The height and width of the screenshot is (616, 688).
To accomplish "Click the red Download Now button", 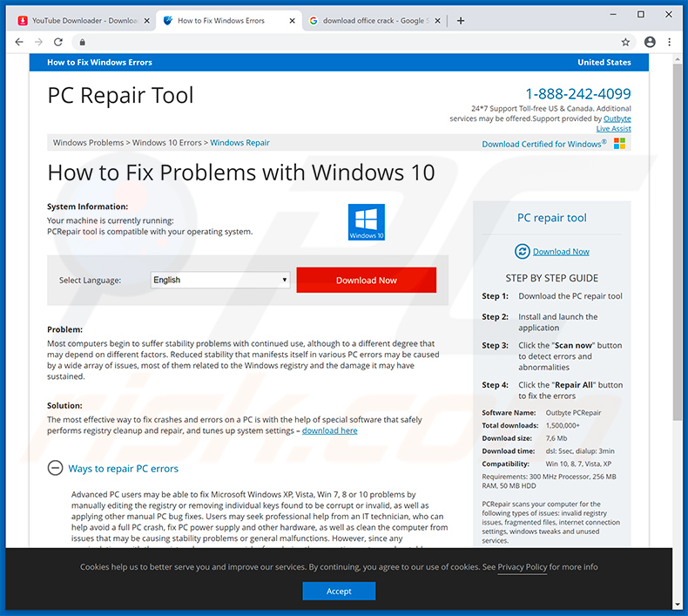I will coord(367,280).
